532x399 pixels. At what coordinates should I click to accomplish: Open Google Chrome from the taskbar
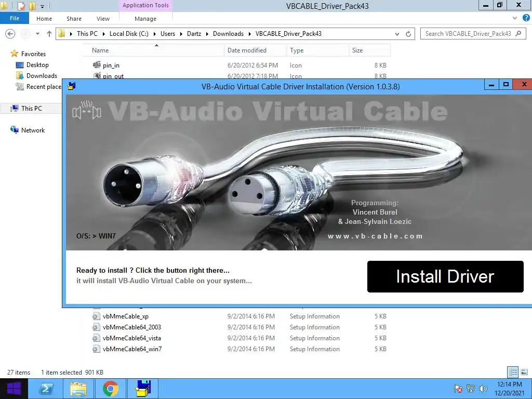coord(111,389)
